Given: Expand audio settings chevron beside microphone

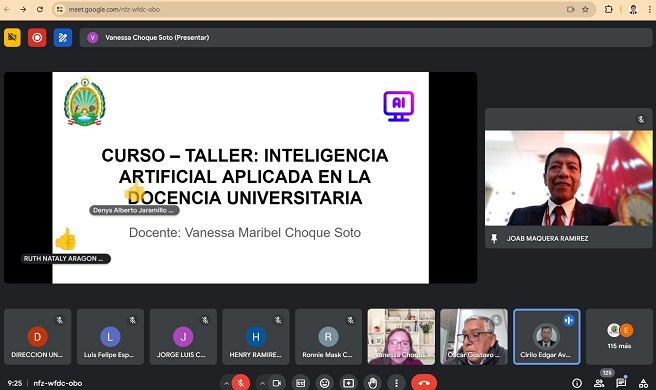Looking at the screenshot, I should click(x=226, y=383).
